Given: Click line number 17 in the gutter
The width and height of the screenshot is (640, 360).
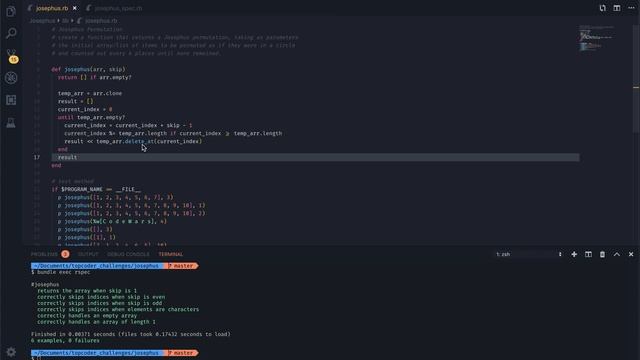Looking at the screenshot, I should [x=37, y=157].
